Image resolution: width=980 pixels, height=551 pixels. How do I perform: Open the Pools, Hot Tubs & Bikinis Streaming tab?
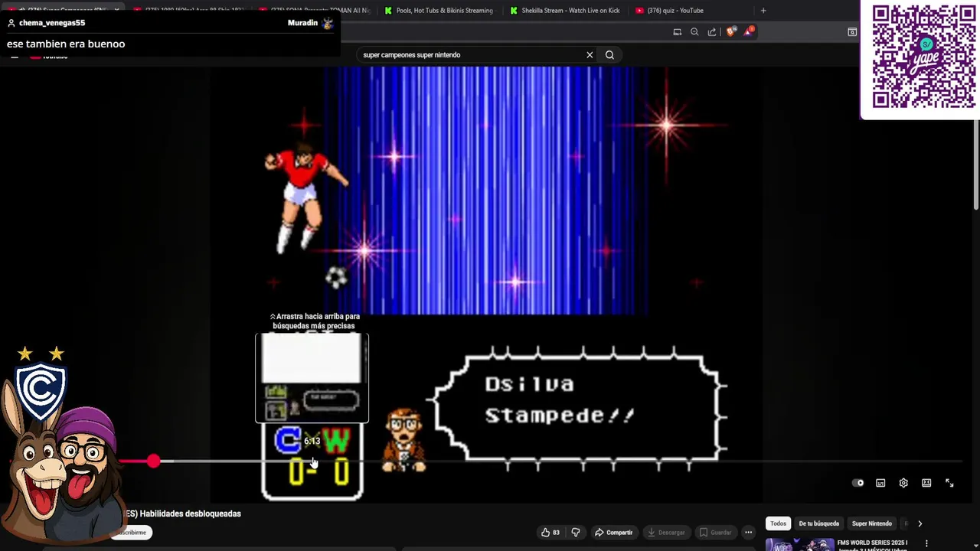(439, 11)
